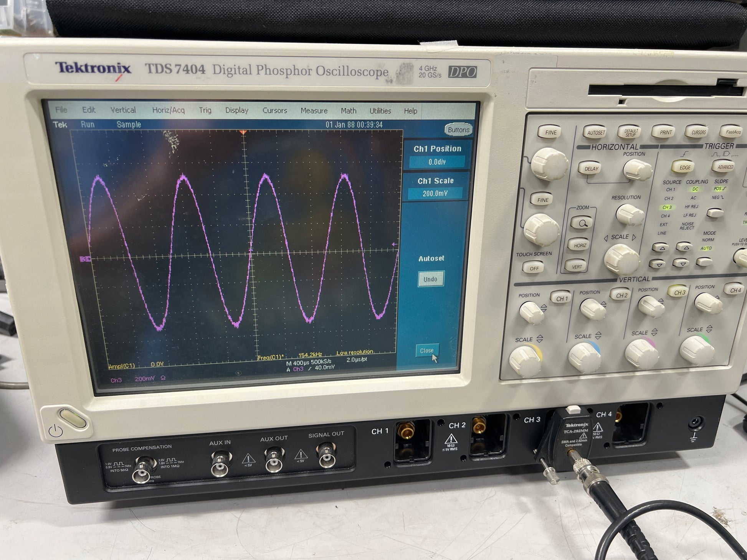Push the CH 4 vertical channel button

pos(735,290)
